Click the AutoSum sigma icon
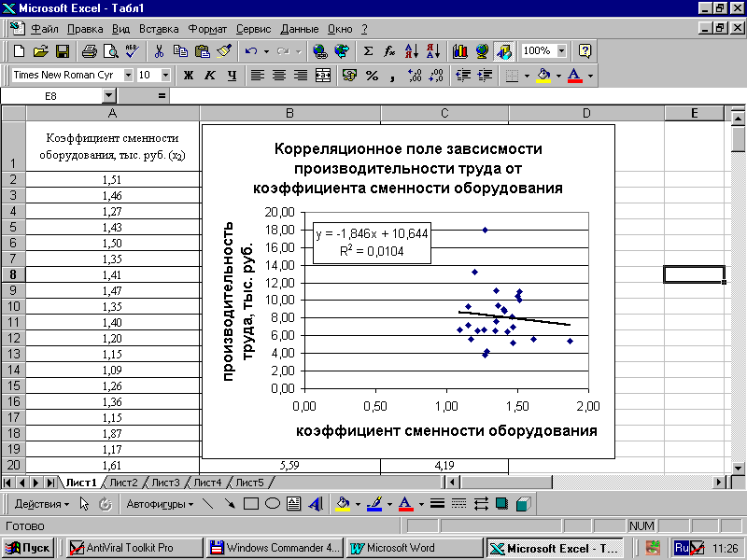This screenshot has width=747, height=560. pyautogui.click(x=368, y=51)
